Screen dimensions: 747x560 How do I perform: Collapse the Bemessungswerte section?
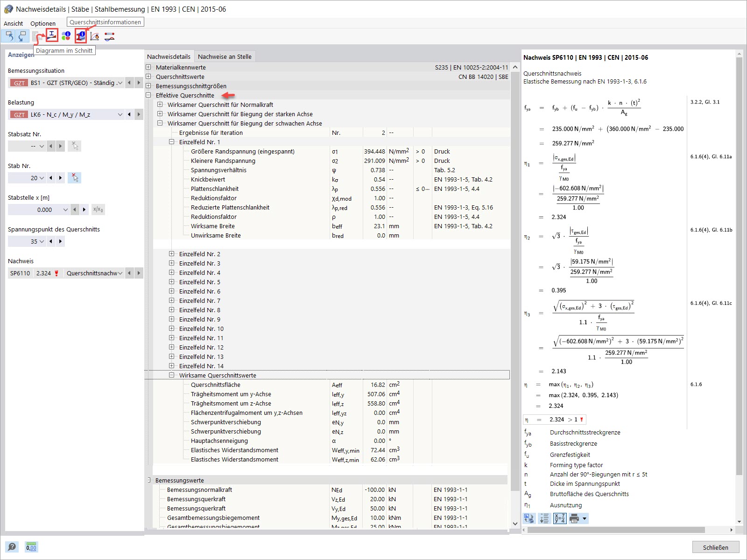point(149,480)
